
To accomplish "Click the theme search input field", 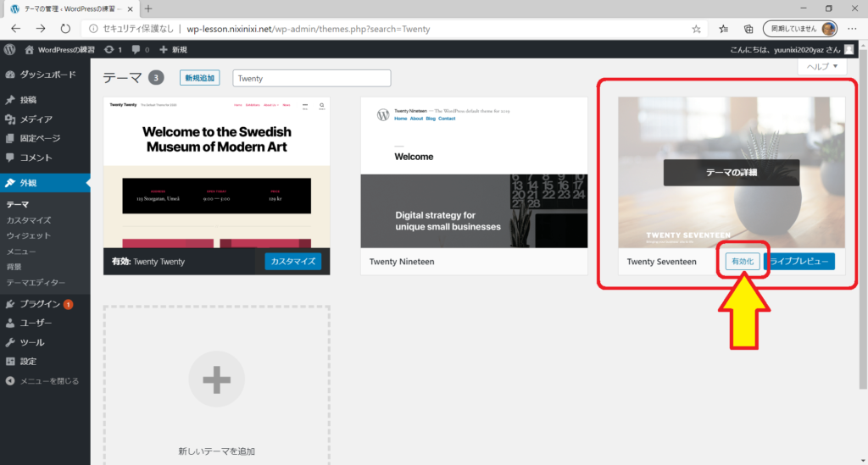I will [x=311, y=78].
